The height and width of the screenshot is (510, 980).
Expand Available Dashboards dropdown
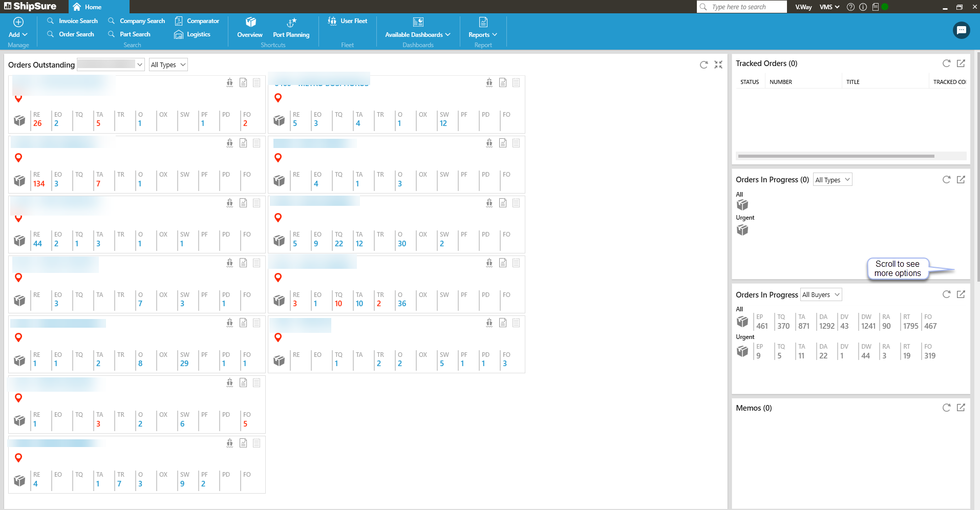418,35
